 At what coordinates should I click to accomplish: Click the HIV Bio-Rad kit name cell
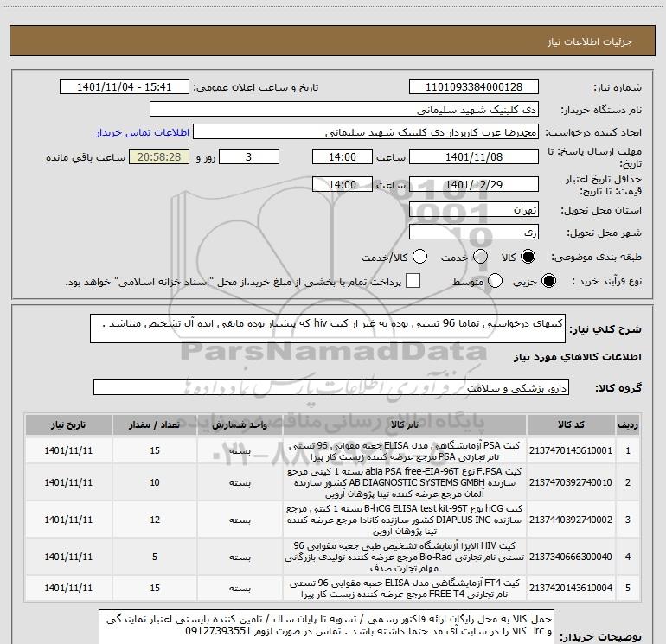coord(405,557)
